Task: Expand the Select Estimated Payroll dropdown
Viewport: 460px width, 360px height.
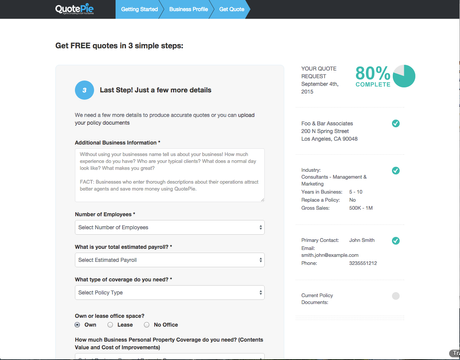Action: 170,260
